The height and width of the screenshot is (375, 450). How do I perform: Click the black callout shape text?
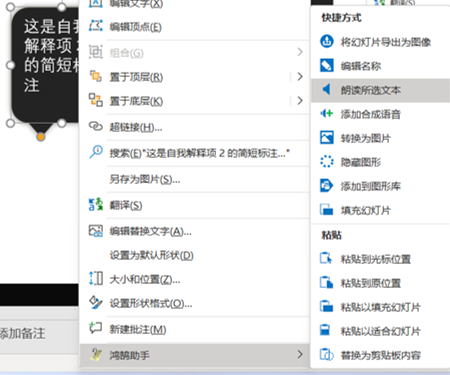(x=51, y=56)
